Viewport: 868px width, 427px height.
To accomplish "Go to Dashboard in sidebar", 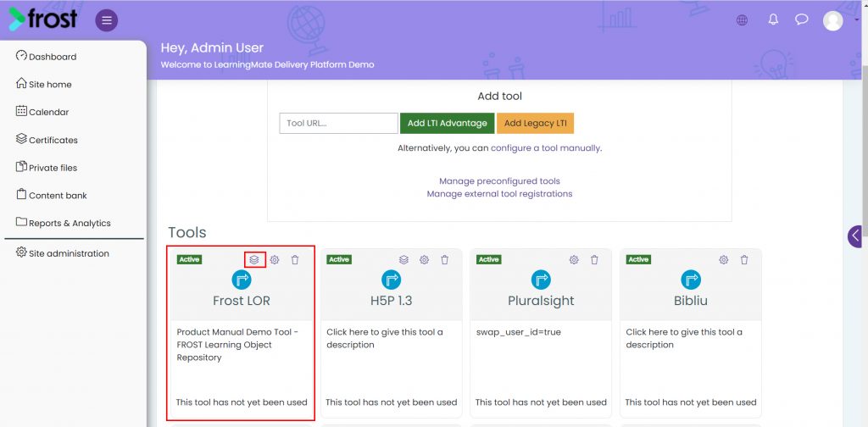I will coord(47,57).
